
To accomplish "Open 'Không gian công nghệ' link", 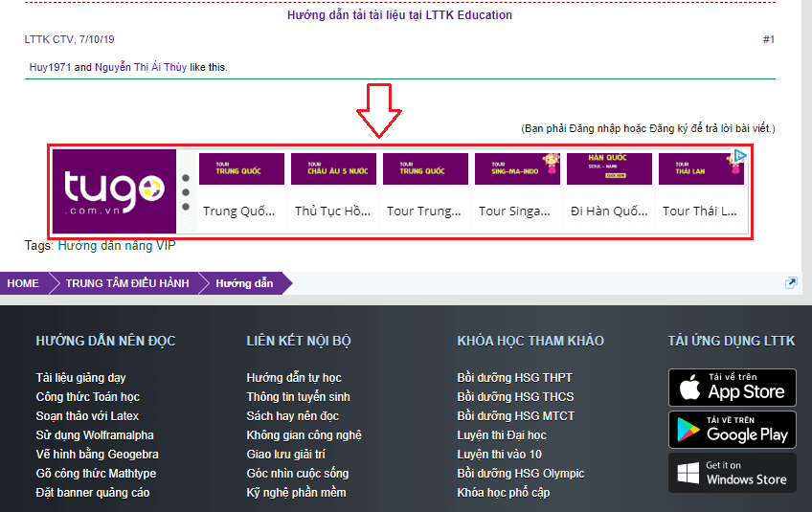I will coord(304,435).
